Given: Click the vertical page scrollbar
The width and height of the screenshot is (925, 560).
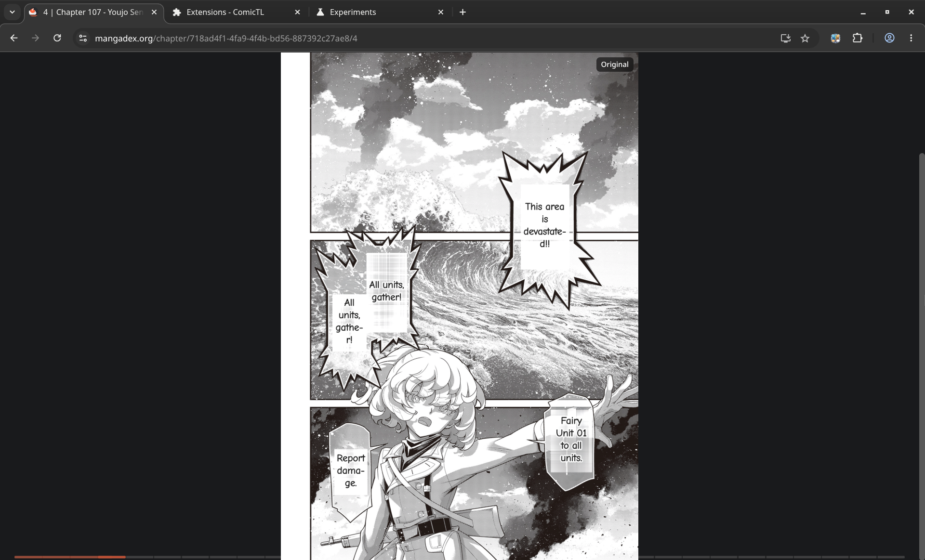Looking at the screenshot, I should (x=922, y=356).
